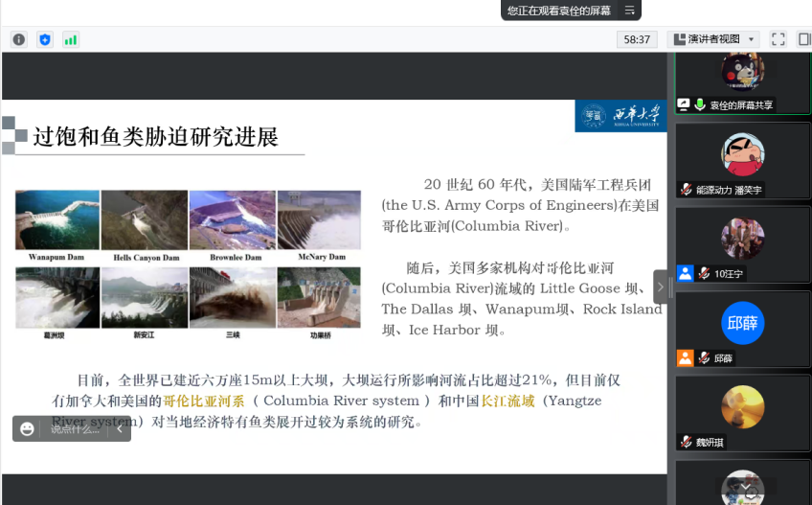Screen dimensions: 812x505
Task: Click the blue security shield icon
Action: (x=44, y=39)
